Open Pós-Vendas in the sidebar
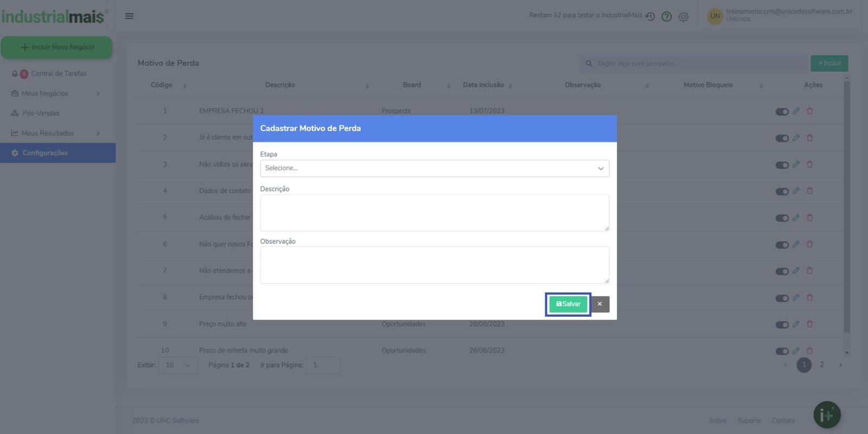 (41, 113)
